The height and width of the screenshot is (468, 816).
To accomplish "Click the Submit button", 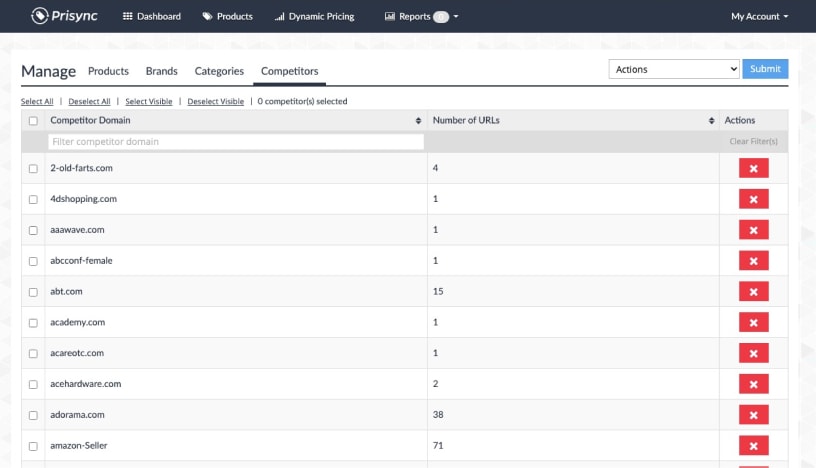I will [x=765, y=69].
